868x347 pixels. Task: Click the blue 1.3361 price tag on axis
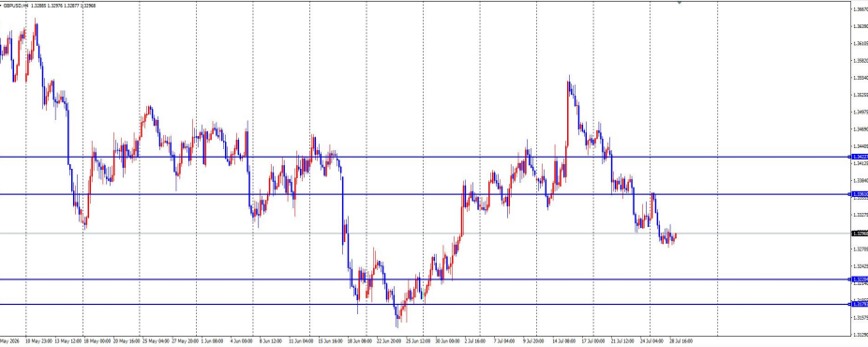coord(860,194)
